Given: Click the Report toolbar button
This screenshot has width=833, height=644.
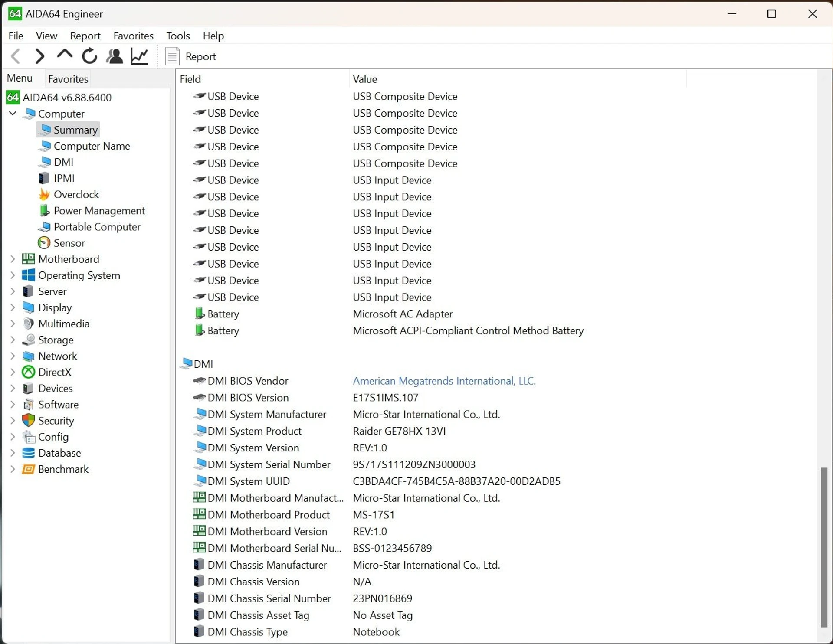Looking at the screenshot, I should click(x=190, y=56).
